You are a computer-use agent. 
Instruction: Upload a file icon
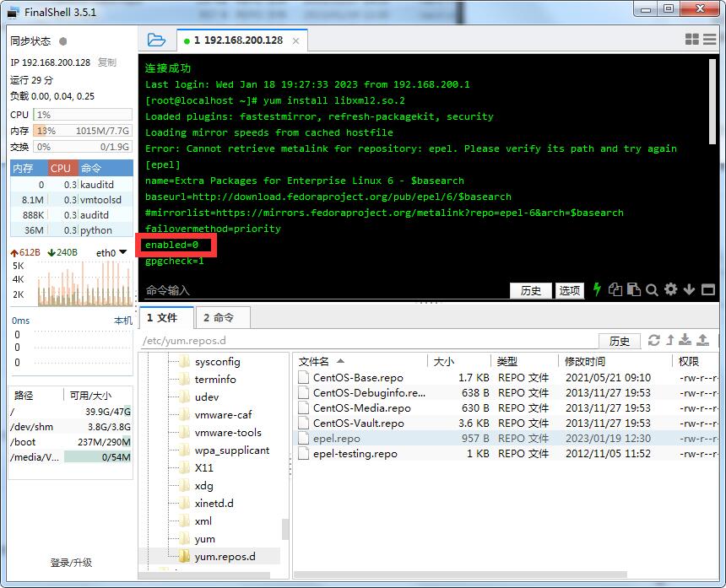tap(703, 340)
